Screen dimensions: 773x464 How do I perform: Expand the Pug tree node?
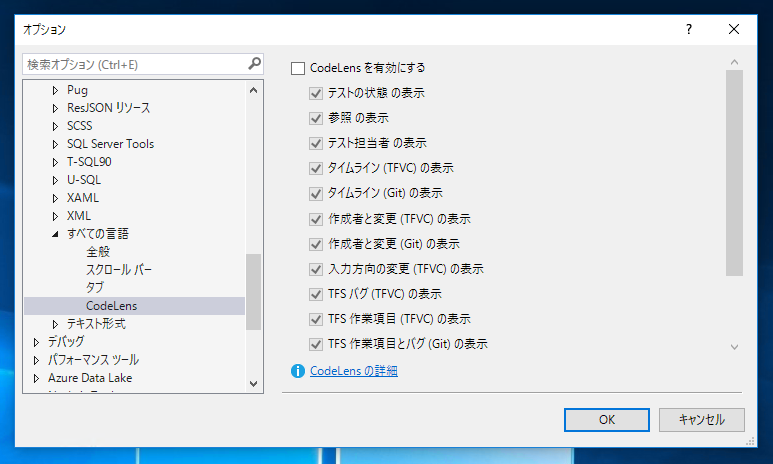coord(55,90)
